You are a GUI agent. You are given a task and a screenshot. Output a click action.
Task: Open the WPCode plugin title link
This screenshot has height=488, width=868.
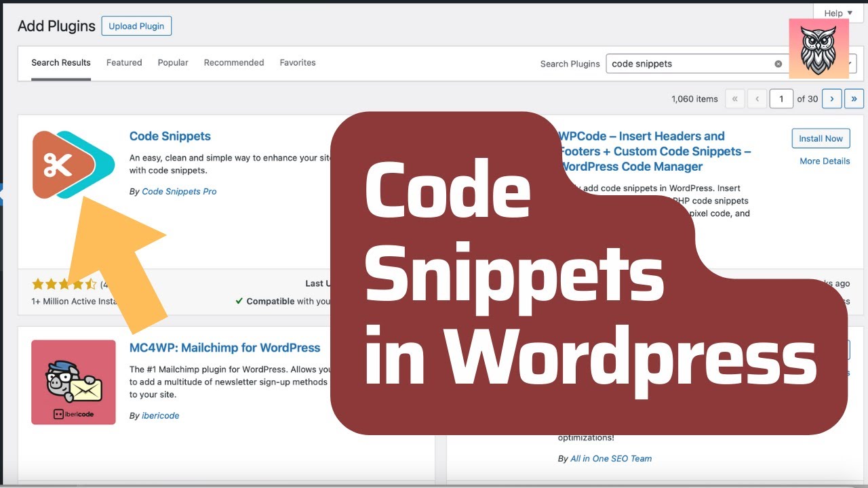coord(654,151)
